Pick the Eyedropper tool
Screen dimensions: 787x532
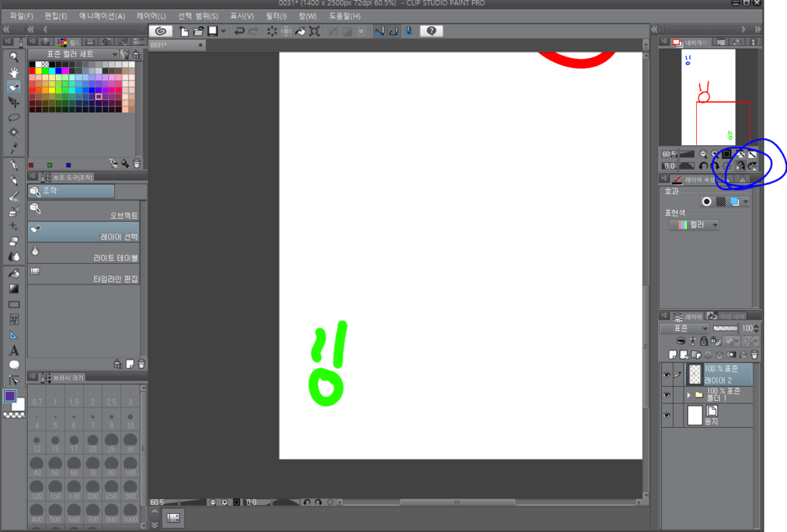pyautogui.click(x=14, y=148)
